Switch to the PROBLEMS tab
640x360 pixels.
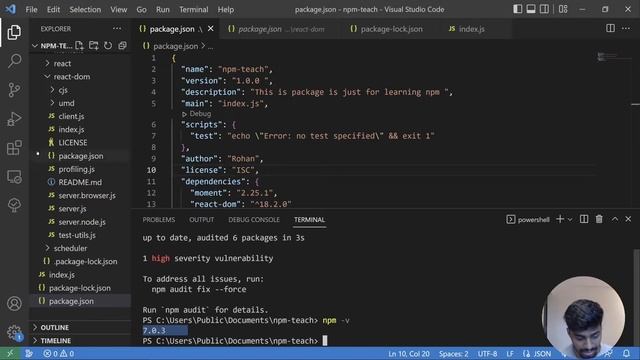(158, 220)
